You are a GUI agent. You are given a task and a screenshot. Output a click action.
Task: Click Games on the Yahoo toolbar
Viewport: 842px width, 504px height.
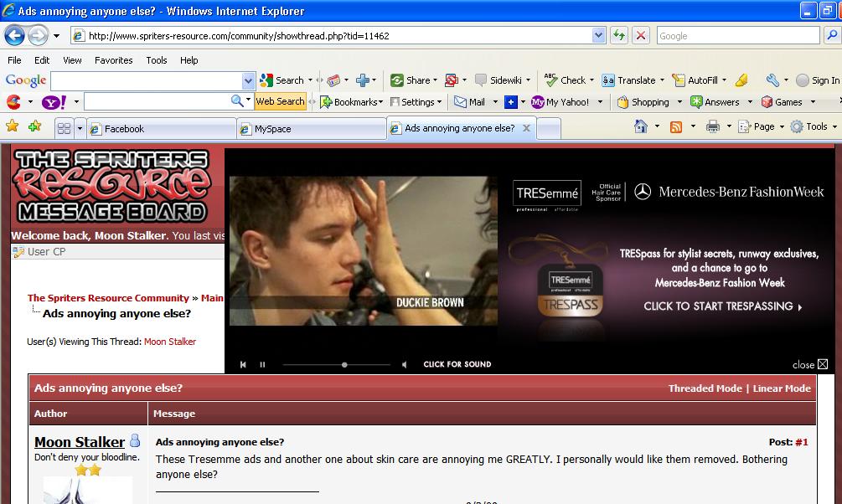coord(782,102)
